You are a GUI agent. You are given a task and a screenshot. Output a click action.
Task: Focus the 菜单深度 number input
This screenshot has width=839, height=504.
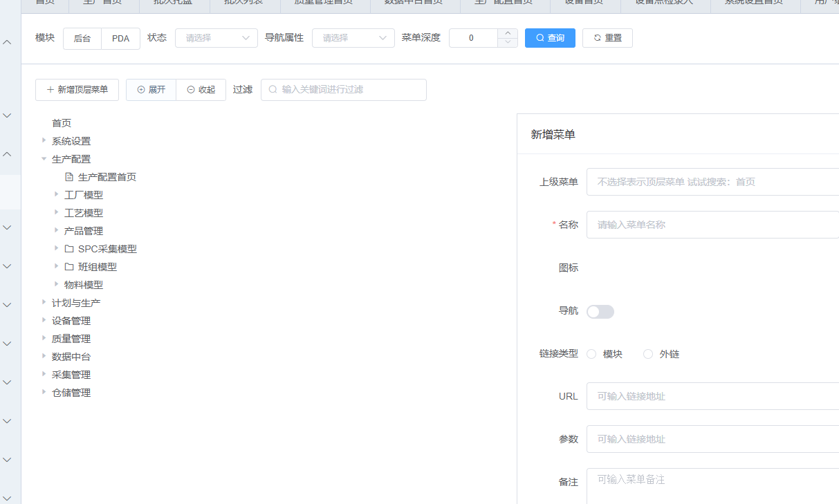473,38
